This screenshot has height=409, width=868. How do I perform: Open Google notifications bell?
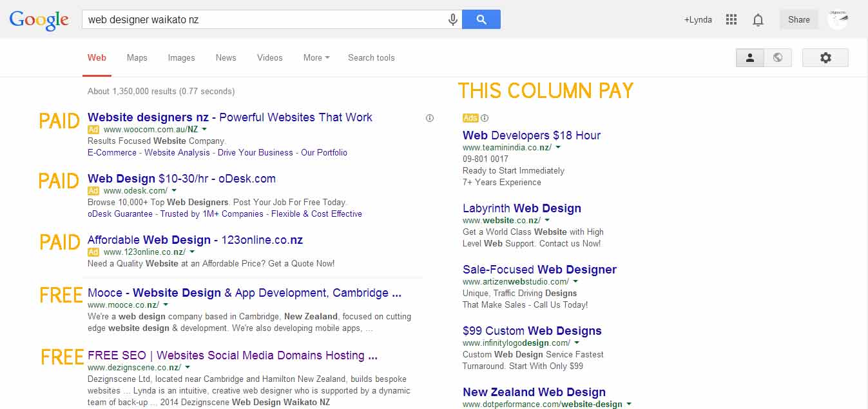coord(758,19)
